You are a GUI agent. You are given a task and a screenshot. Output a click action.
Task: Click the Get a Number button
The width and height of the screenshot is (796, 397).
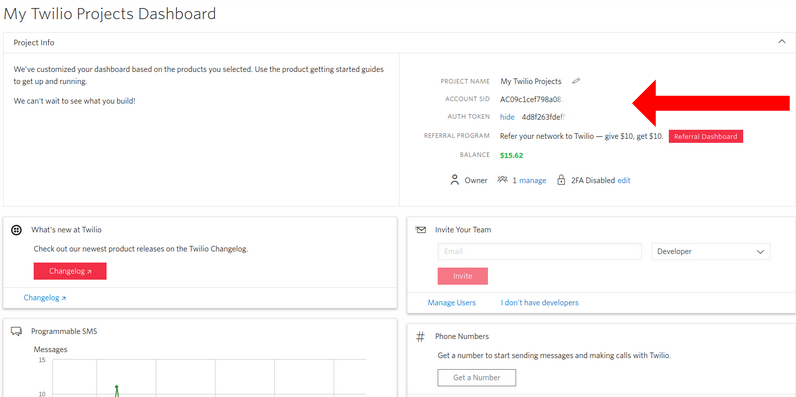[477, 378]
